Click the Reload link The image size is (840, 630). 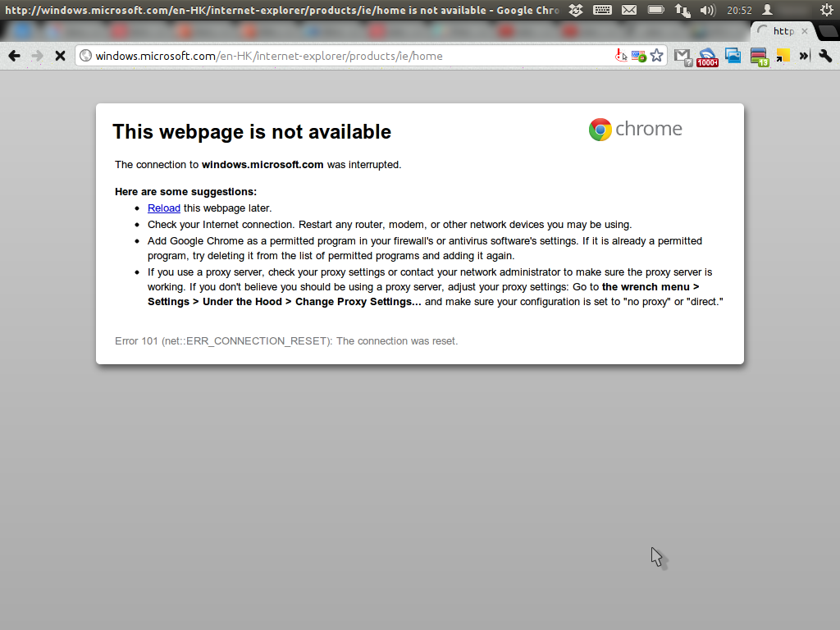pyautogui.click(x=164, y=208)
